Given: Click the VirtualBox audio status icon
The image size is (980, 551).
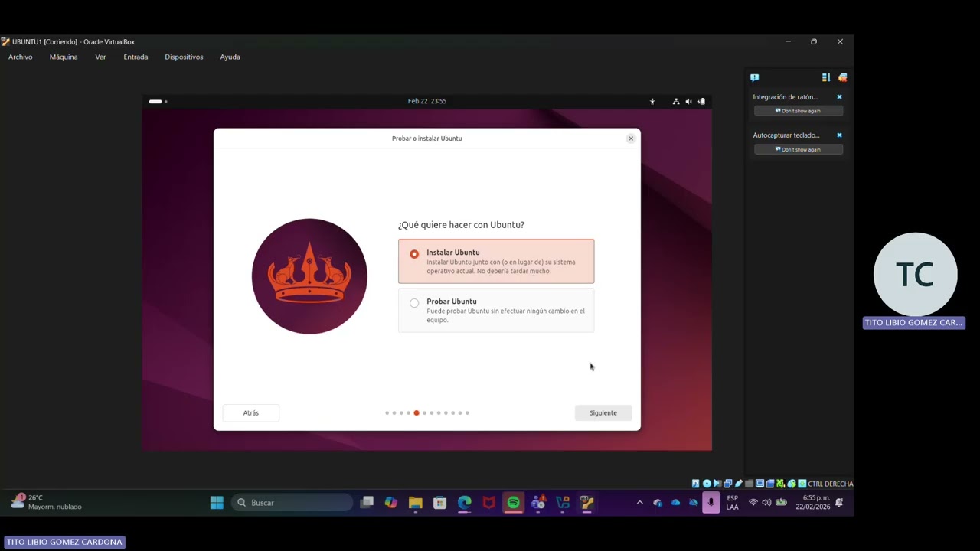Looking at the screenshot, I should point(717,484).
